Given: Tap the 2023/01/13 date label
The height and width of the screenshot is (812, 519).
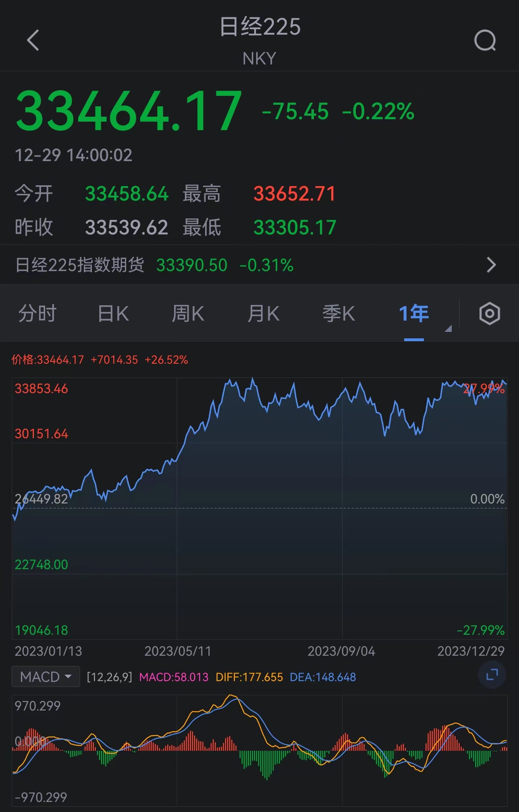Looking at the screenshot, I should point(48,651).
